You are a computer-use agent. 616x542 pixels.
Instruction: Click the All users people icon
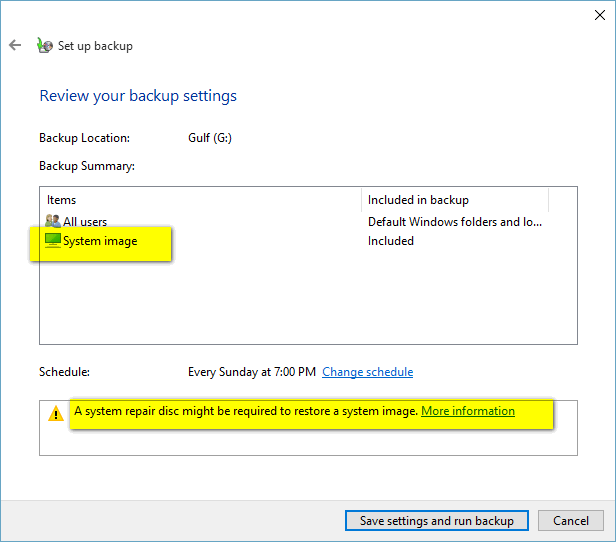click(53, 221)
